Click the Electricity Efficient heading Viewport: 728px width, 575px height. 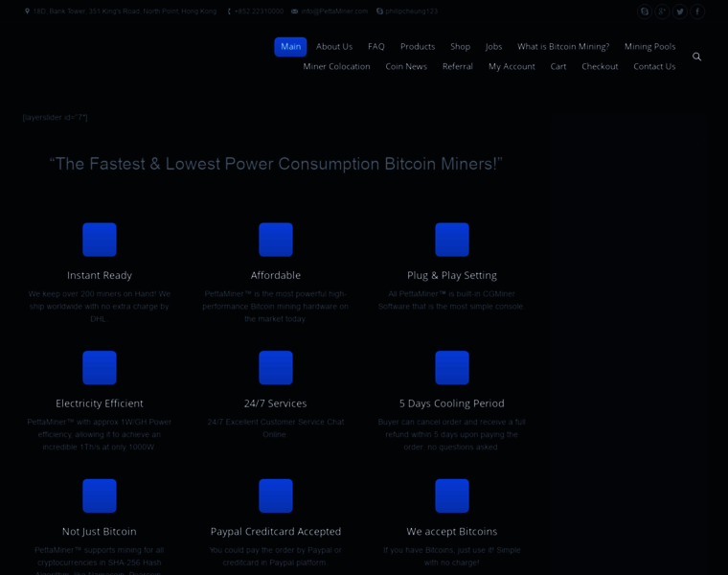click(x=100, y=403)
